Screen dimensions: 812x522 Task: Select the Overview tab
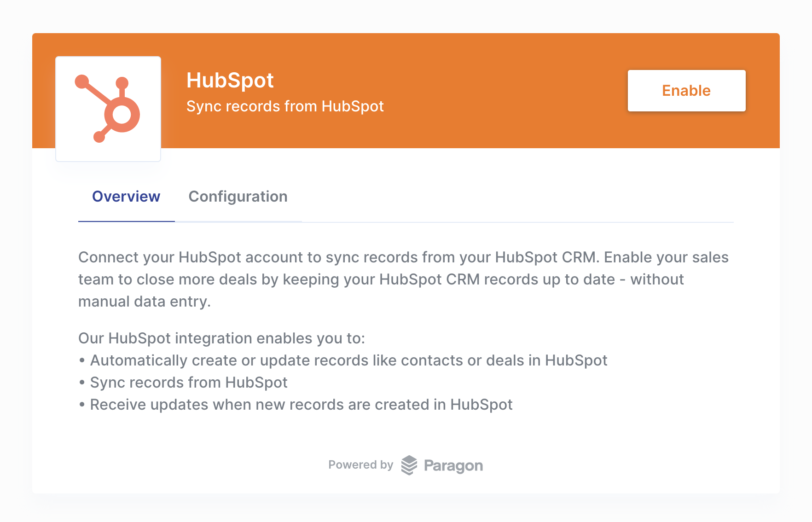[126, 197]
